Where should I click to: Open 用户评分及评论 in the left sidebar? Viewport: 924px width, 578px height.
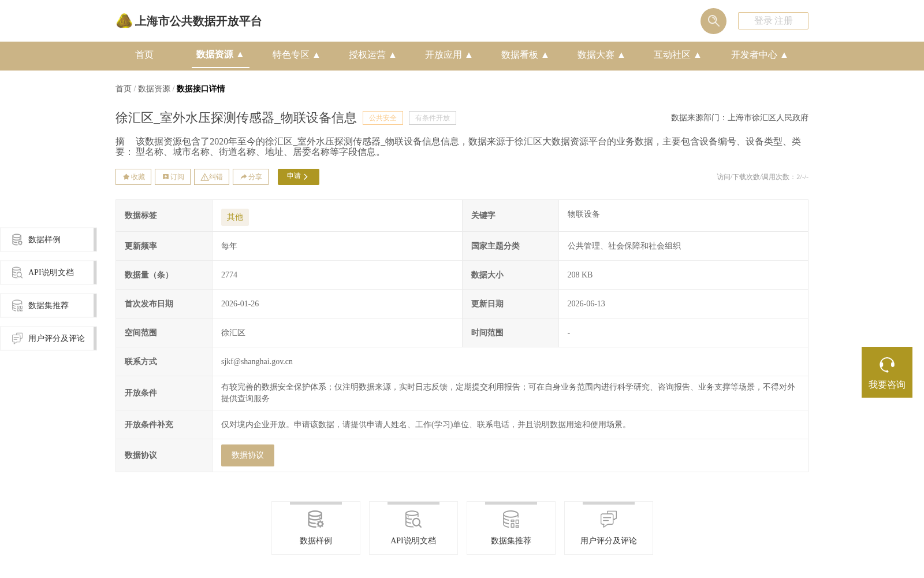49,339
